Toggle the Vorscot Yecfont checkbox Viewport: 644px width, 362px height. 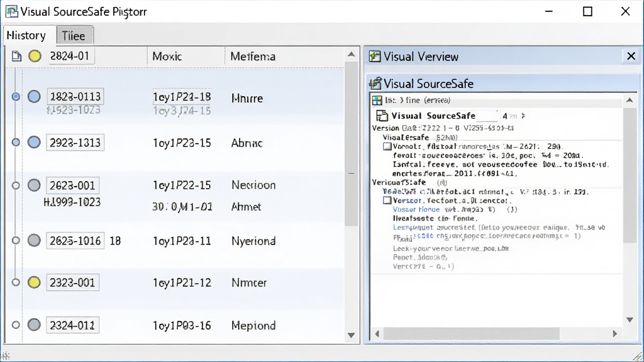387,200
